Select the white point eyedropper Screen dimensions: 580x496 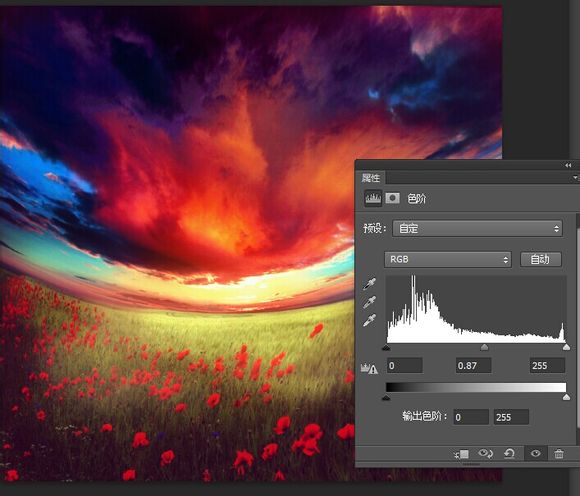pos(369,320)
